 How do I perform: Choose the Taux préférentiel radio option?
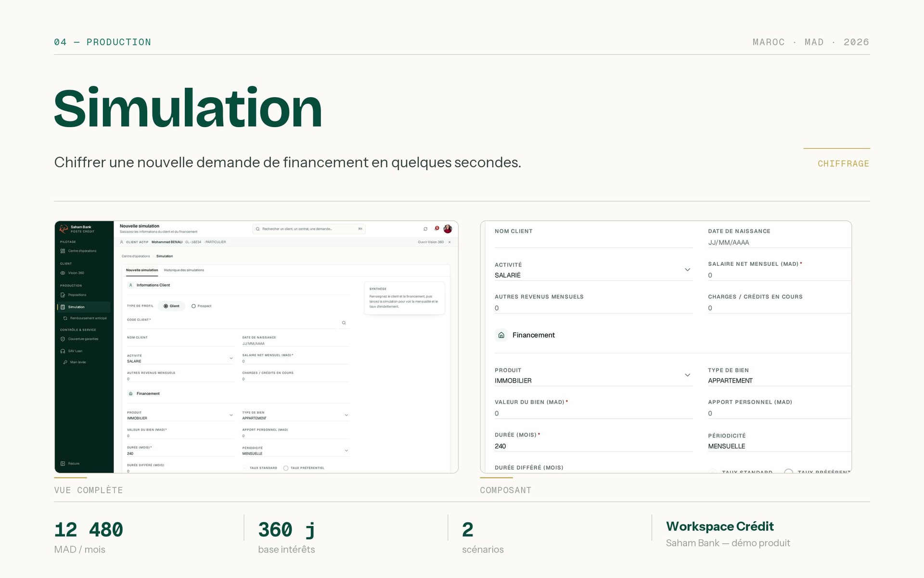[x=286, y=468]
